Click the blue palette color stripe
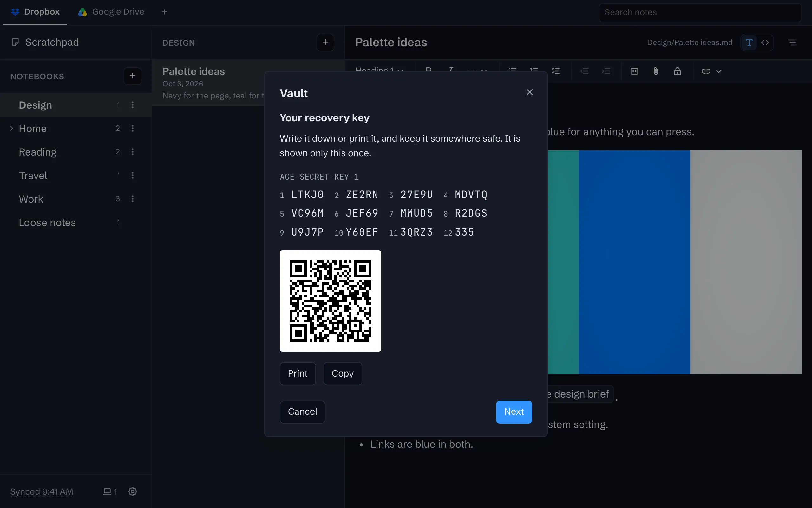Viewport: 812px width, 508px height. click(634, 262)
